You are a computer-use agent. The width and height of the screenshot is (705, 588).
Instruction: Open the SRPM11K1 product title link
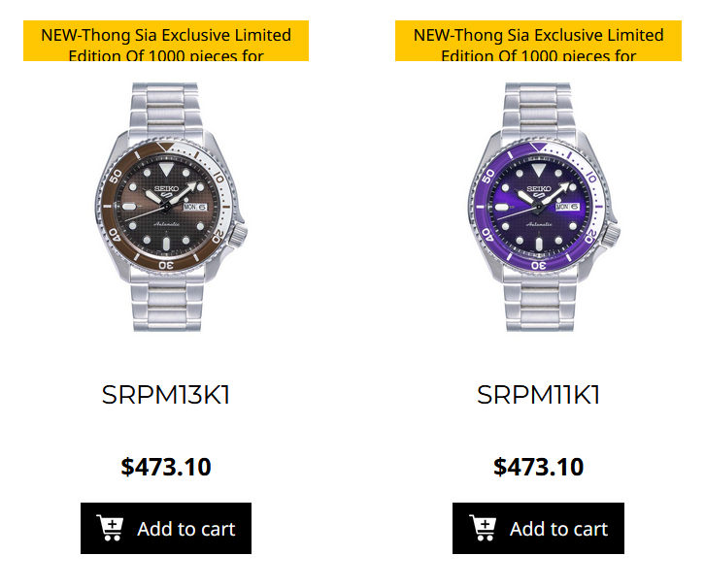click(x=538, y=396)
